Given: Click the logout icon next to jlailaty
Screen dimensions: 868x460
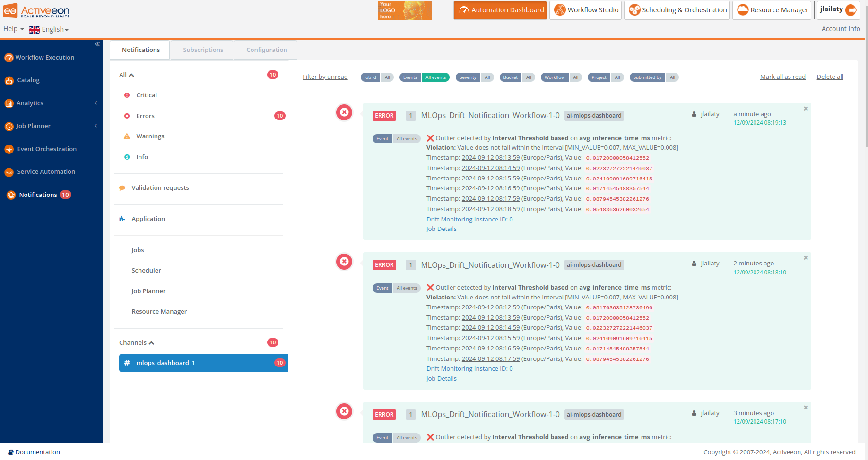Looking at the screenshot, I should click(851, 10).
